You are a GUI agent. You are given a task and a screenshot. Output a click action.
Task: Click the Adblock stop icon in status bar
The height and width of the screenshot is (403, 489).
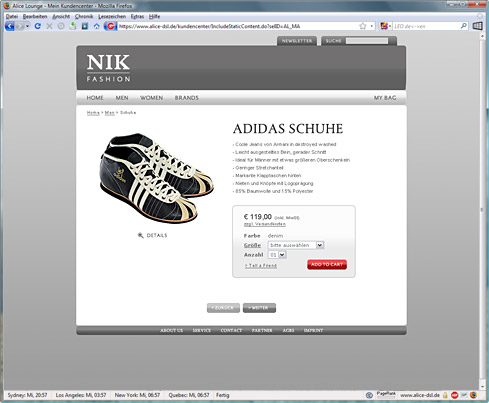point(455,395)
